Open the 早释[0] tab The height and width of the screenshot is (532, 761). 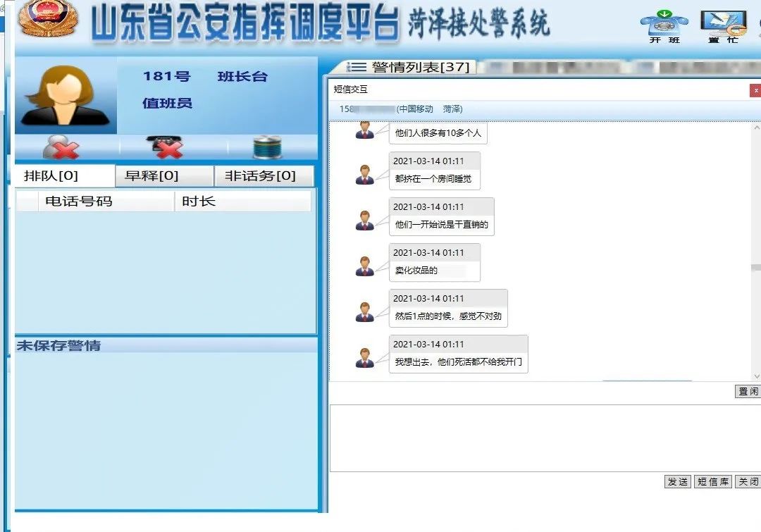(x=164, y=176)
